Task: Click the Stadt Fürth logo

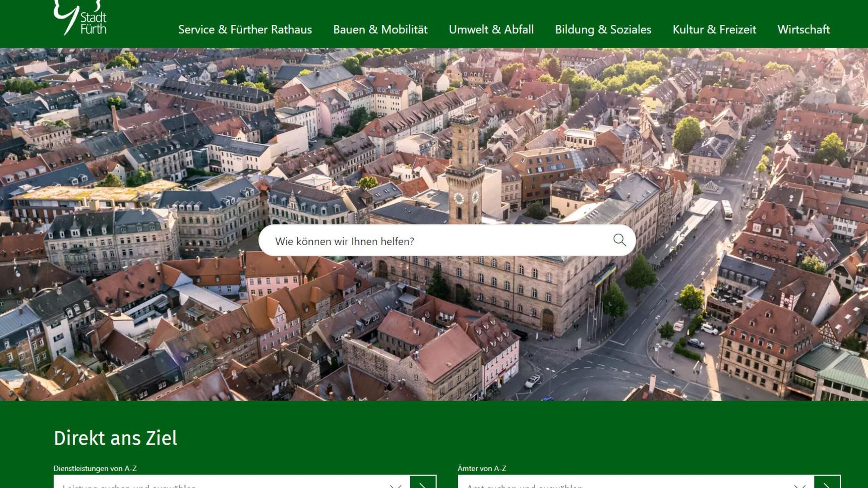Action: (x=80, y=18)
